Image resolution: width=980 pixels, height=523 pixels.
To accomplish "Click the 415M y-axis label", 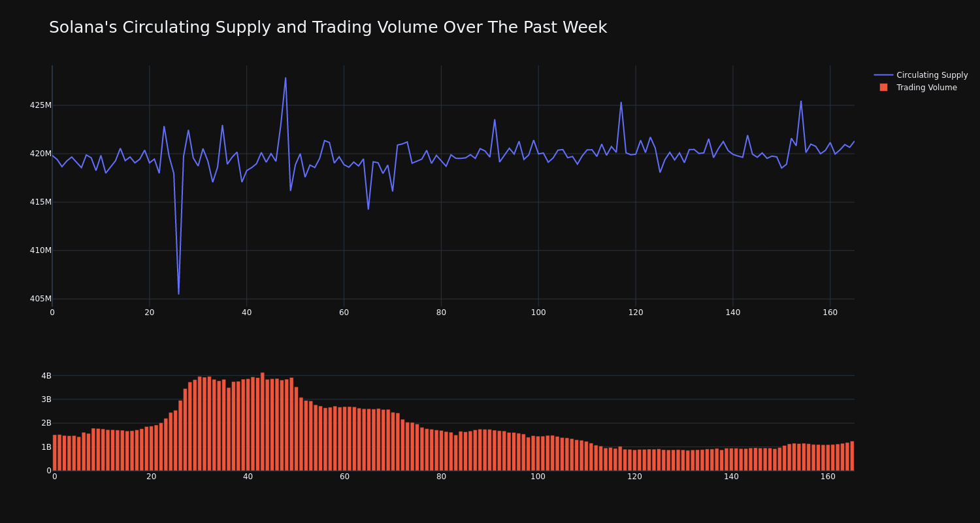I will coord(40,202).
